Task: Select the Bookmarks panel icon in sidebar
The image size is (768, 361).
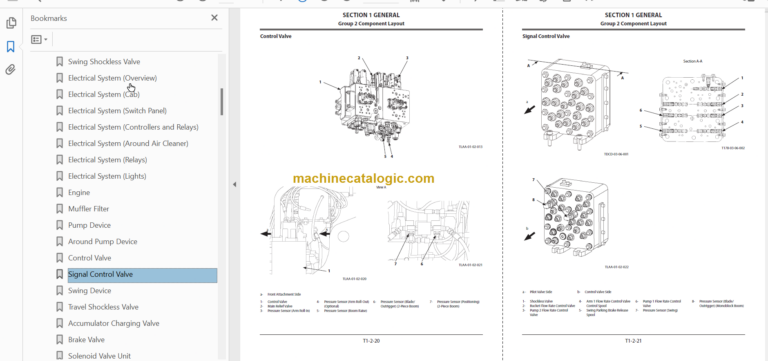Action: point(11,47)
